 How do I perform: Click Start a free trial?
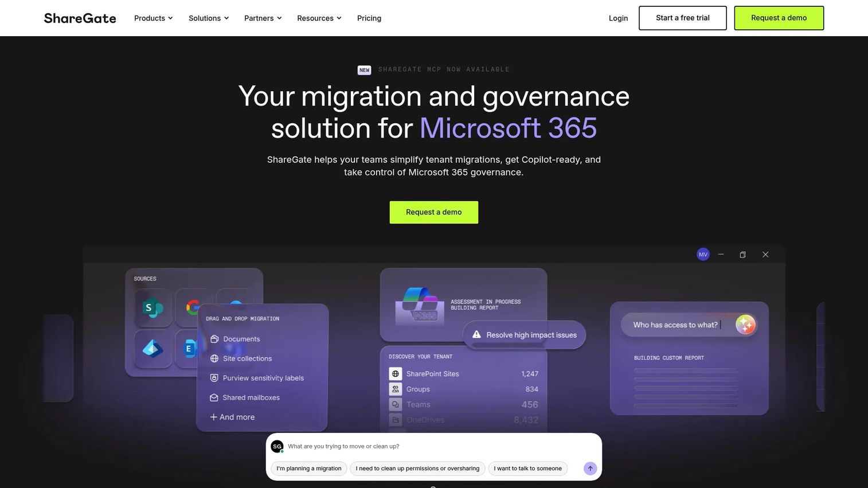[683, 18]
